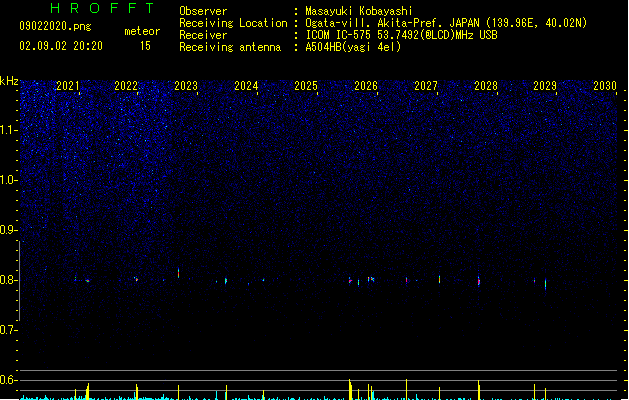
Task: Click the ICOM IC-575 receiver text
Action: 401,35
